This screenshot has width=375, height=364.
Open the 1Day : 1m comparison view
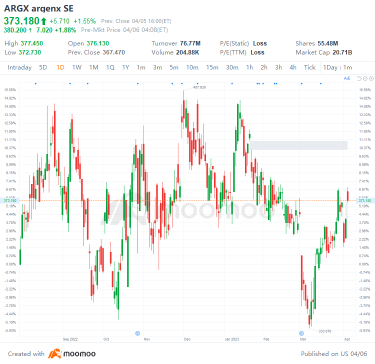[x=337, y=67]
